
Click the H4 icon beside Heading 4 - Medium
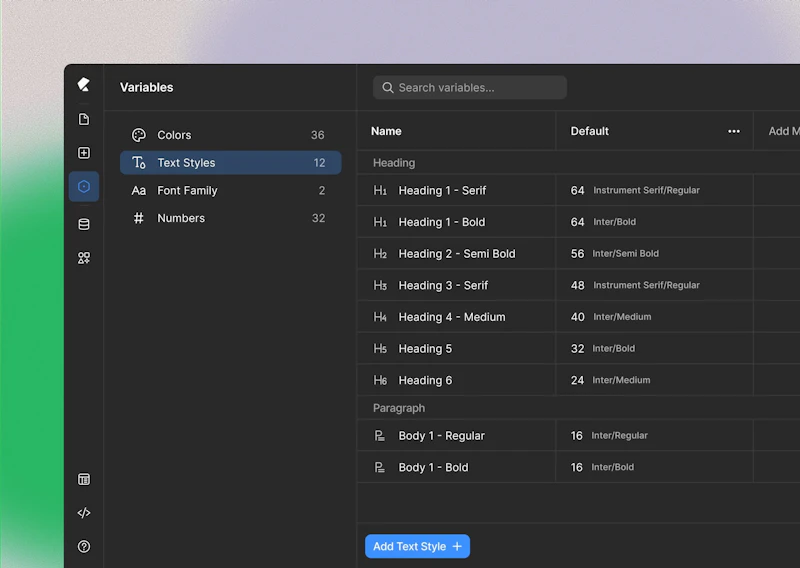coord(380,317)
